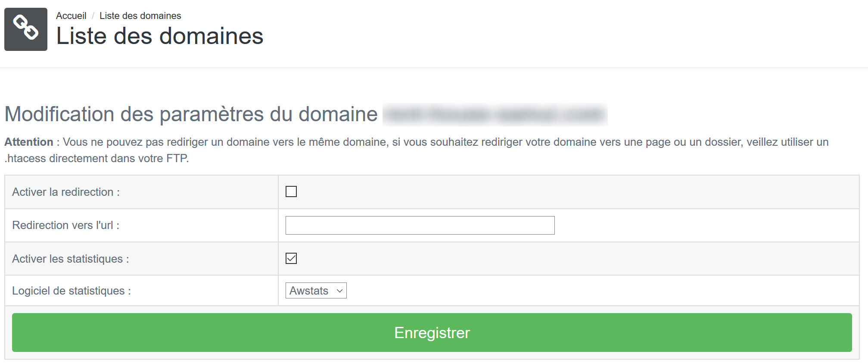This screenshot has width=868, height=364.
Task: Click the Logiciel de statistiques label
Action: click(72, 291)
